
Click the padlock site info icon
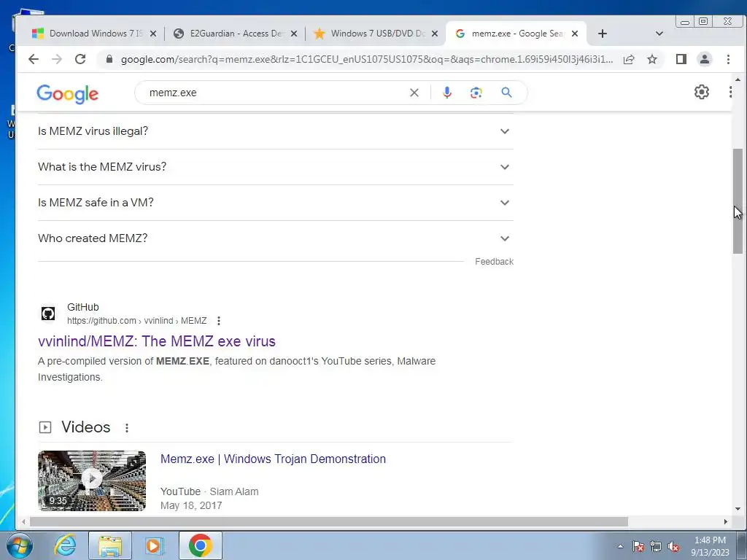tap(109, 59)
